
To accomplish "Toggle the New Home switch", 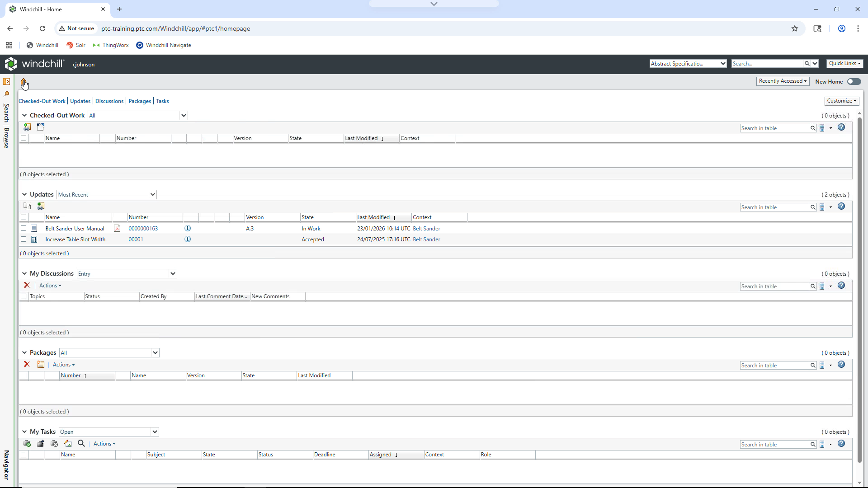I will tap(854, 82).
